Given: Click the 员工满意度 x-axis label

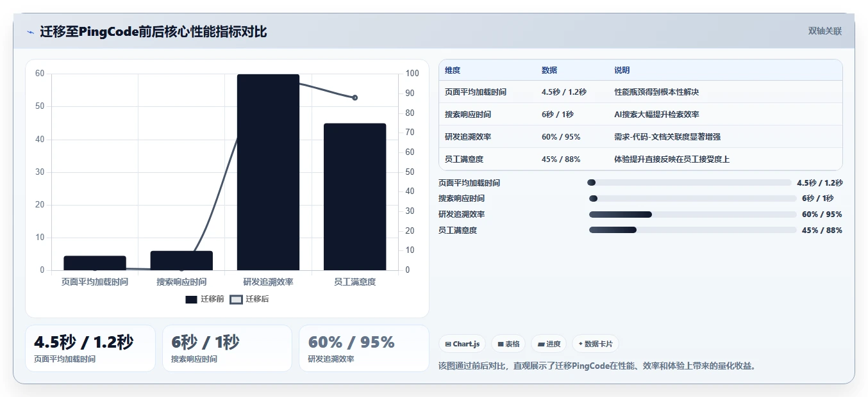Looking at the screenshot, I should (x=355, y=282).
